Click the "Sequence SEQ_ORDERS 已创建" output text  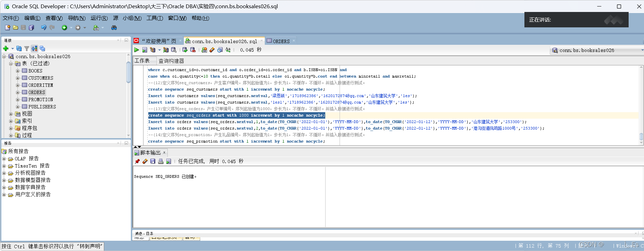coord(165,176)
